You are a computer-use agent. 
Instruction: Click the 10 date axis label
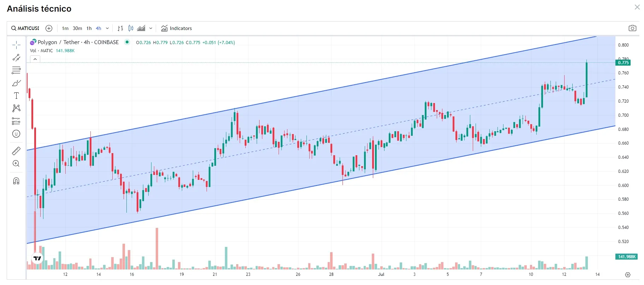click(x=531, y=274)
